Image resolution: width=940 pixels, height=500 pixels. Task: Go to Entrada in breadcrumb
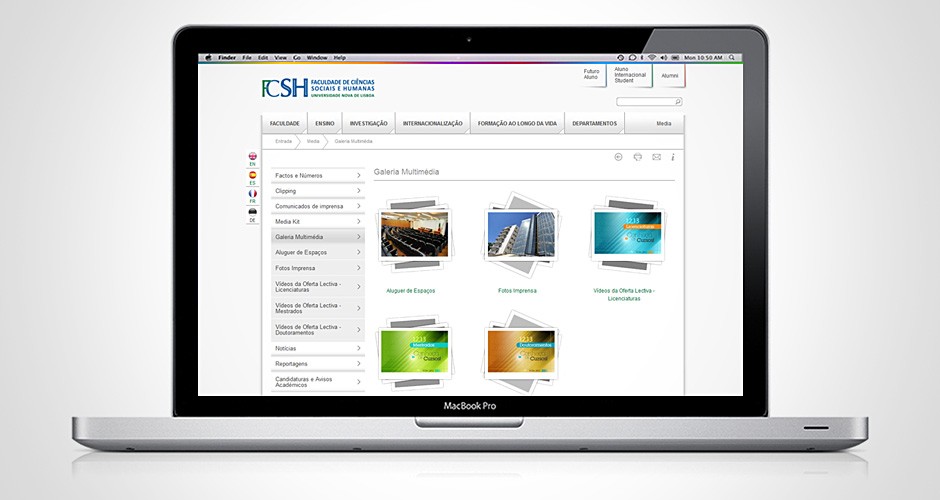click(284, 141)
